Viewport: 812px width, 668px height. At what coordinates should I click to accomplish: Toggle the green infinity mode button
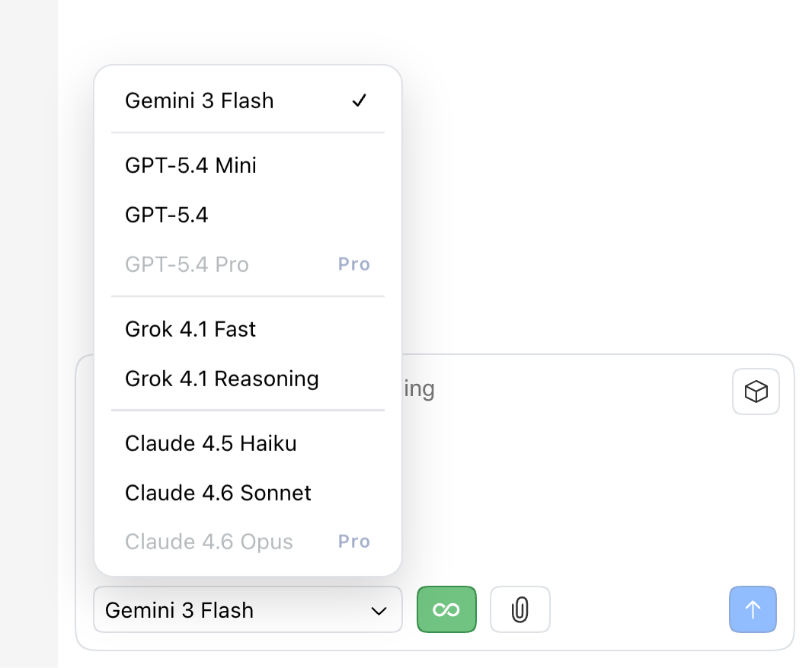(446, 609)
